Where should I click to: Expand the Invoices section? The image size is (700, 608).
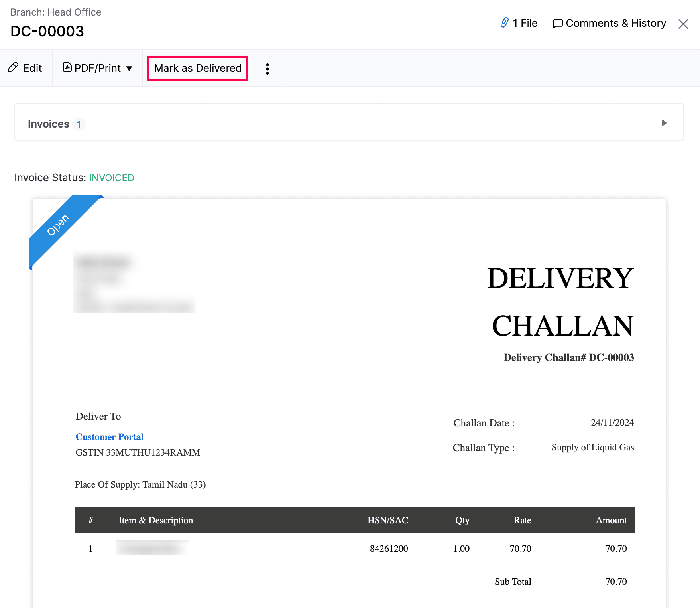pyautogui.click(x=48, y=124)
